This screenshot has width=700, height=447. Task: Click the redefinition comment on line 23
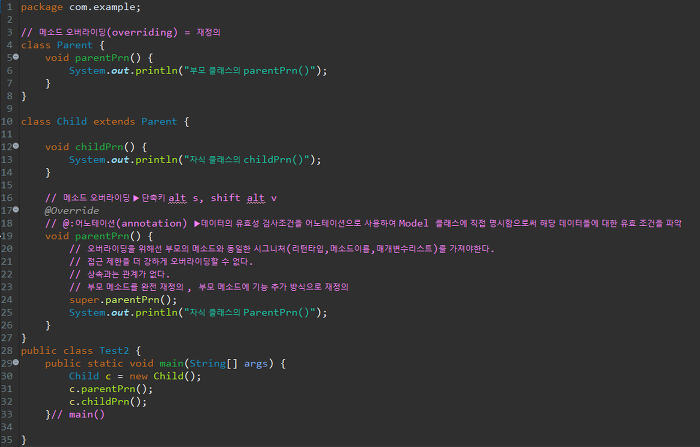click(x=209, y=287)
